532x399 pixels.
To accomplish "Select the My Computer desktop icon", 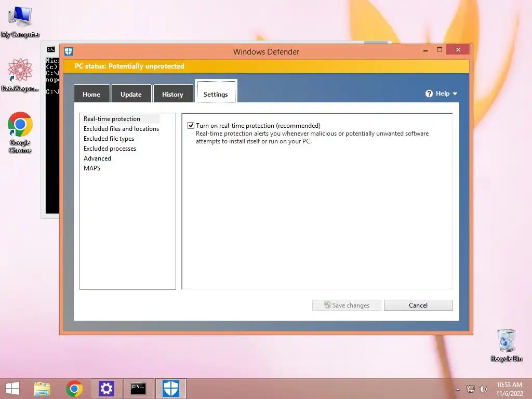I will (x=20, y=22).
